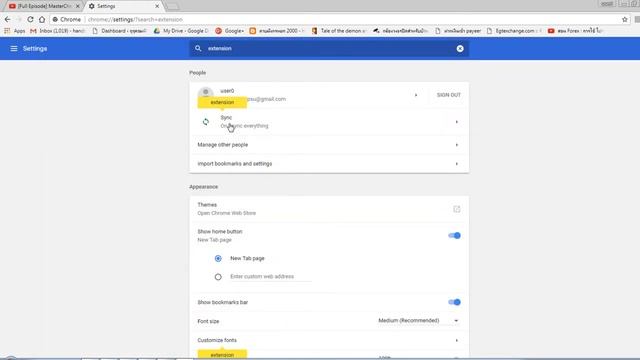This screenshot has height=360, width=640.
Task: Open the home page via the house icon
Action: 42,19
